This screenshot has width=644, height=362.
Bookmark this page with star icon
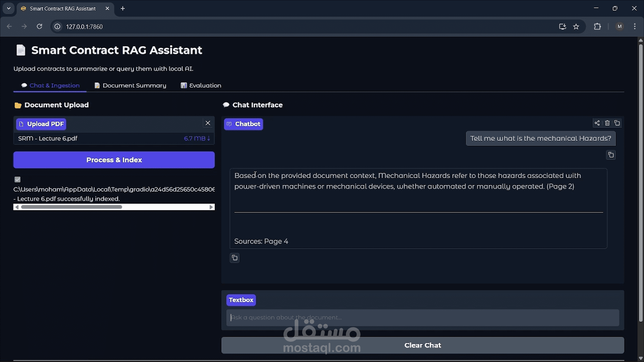[x=576, y=26]
